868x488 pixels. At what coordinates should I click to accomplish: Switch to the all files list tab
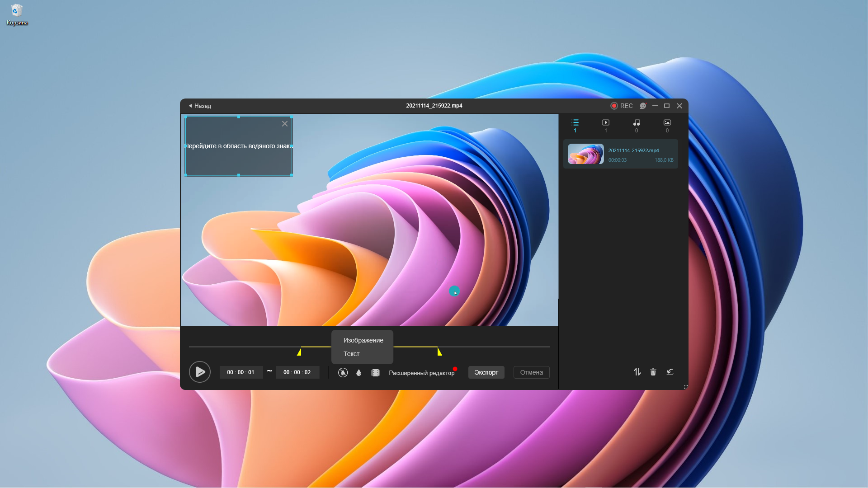click(575, 125)
